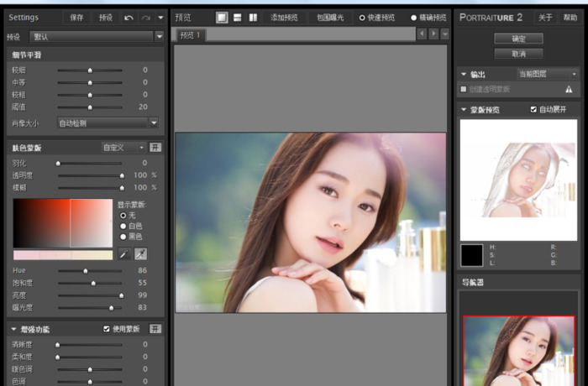
Task: Click the 确定 confirm button
Action: (518, 39)
